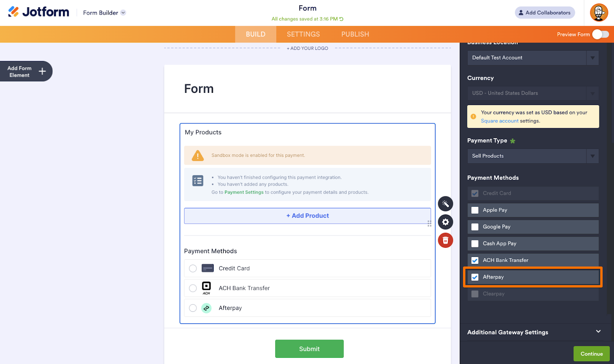Click the Jotform logo
The height and width of the screenshot is (364, 614).
point(39,12)
